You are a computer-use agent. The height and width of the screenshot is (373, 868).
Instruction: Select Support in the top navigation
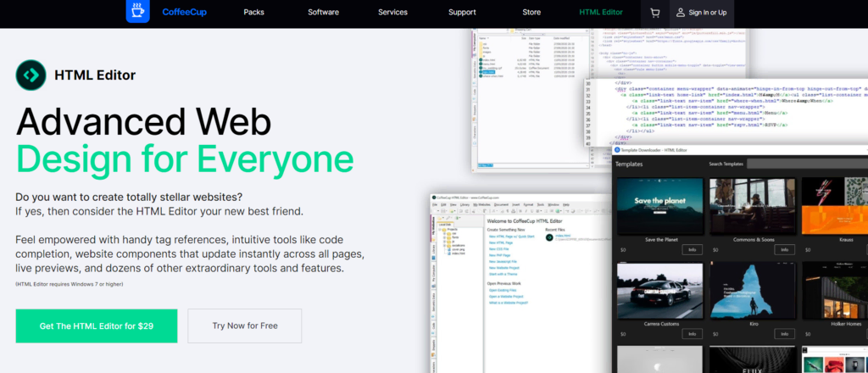(462, 13)
